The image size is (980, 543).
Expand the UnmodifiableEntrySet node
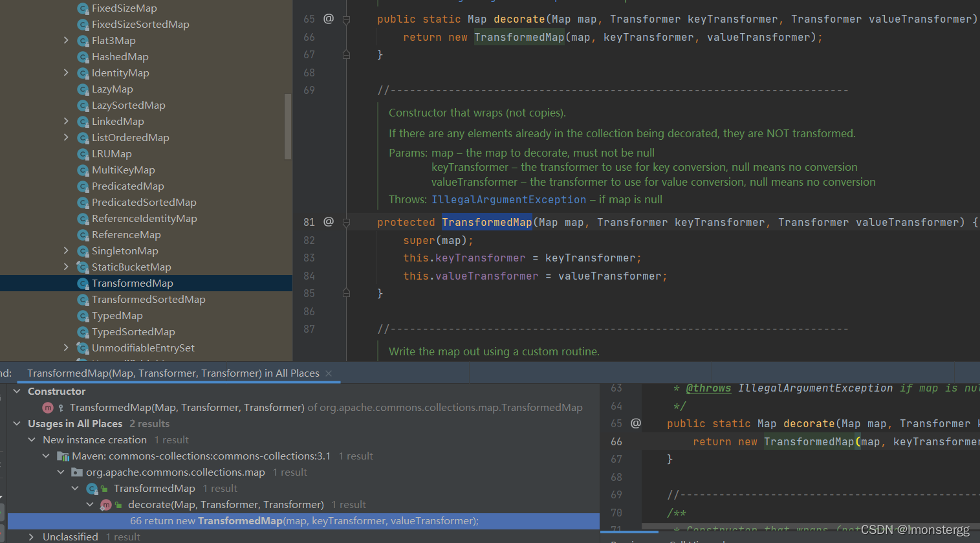click(x=66, y=348)
